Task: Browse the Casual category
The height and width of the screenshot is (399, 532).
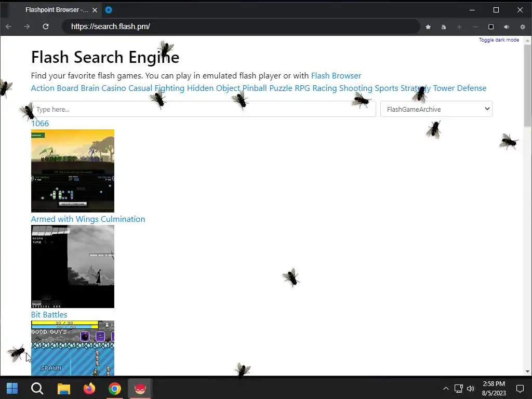Action: [x=140, y=88]
